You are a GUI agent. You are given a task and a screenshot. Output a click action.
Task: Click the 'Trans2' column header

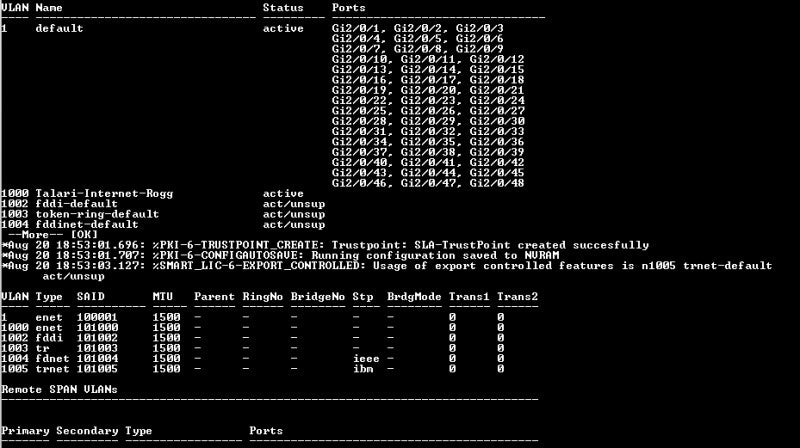517,296
